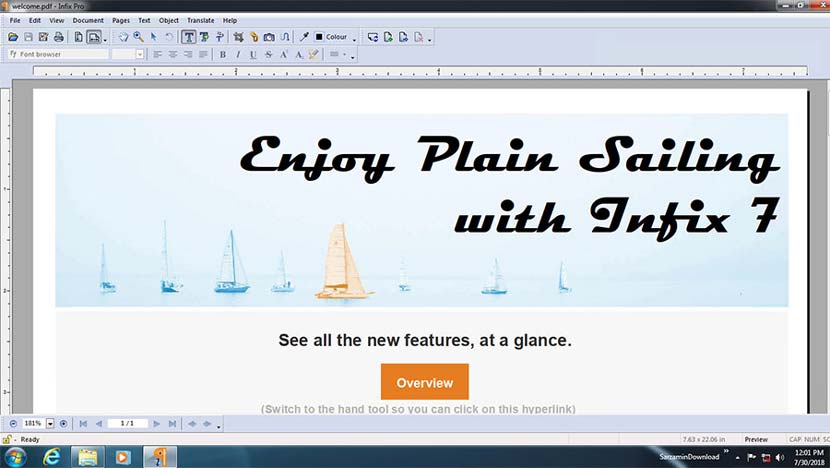Viewport: 830px width, 468px height.
Task: Open the Help menu
Action: [230, 20]
